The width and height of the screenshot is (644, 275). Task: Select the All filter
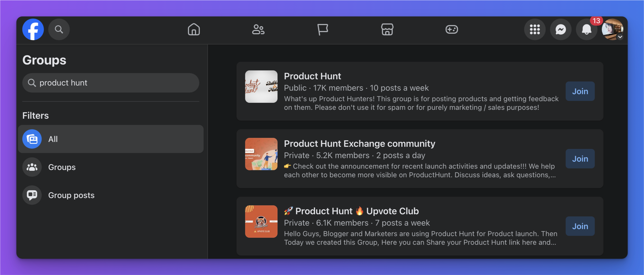(x=111, y=139)
